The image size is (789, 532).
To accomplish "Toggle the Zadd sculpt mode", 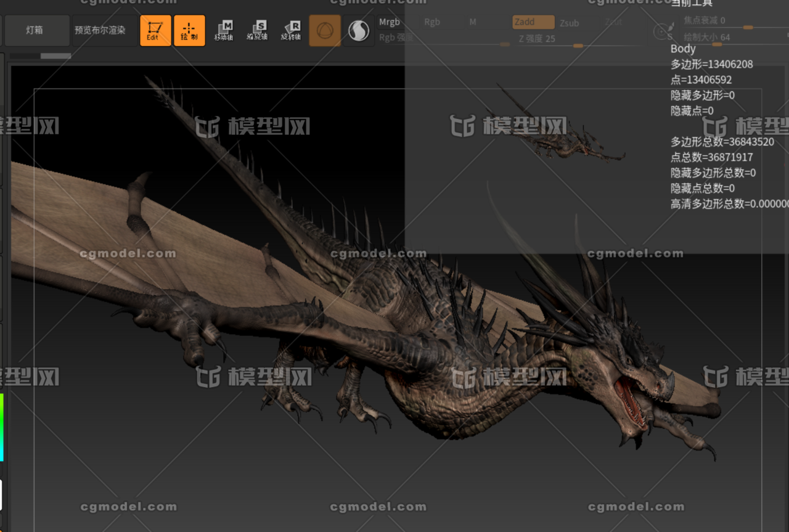I will point(533,22).
